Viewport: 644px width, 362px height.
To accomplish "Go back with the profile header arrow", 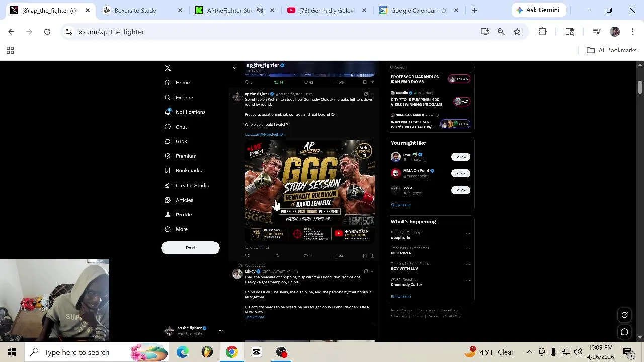I will coord(235,67).
